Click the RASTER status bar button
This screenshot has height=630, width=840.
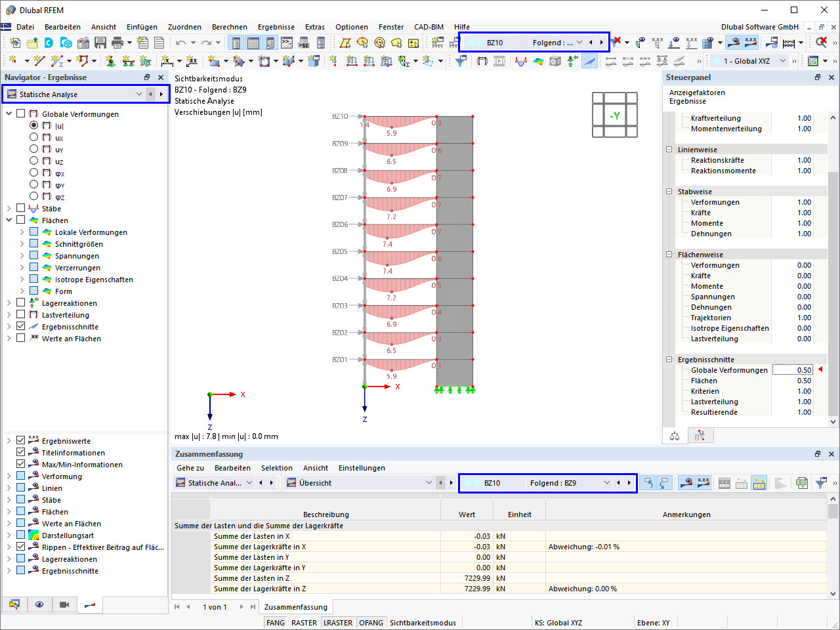point(304,623)
